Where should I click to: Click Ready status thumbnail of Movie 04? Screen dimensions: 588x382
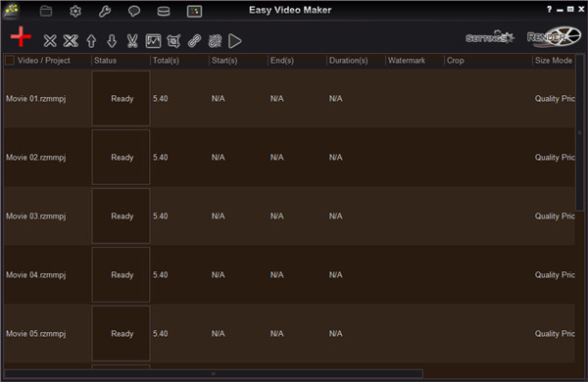pyautogui.click(x=121, y=275)
